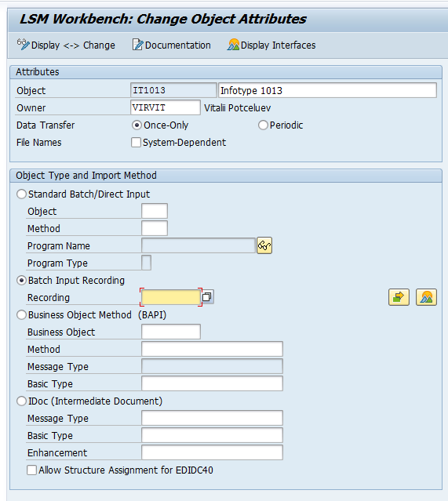Open the Documentation toolbar icon
The height and width of the screenshot is (501, 448).
[x=137, y=45]
